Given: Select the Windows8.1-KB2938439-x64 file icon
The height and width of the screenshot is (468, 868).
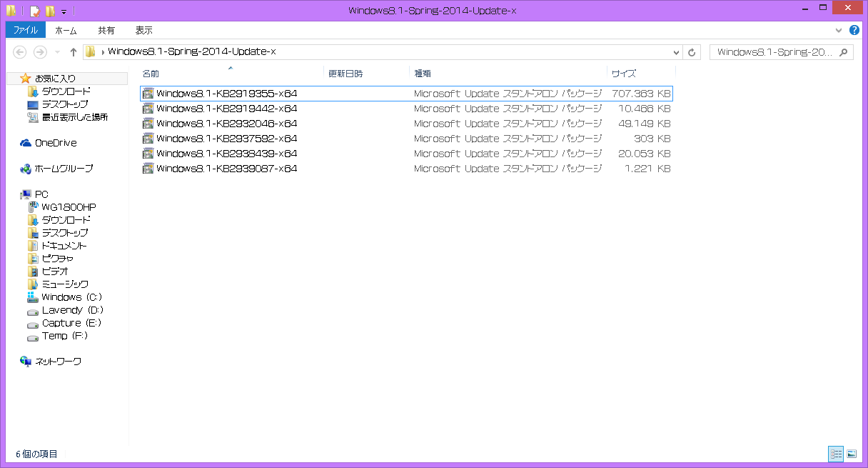Looking at the screenshot, I should point(148,154).
